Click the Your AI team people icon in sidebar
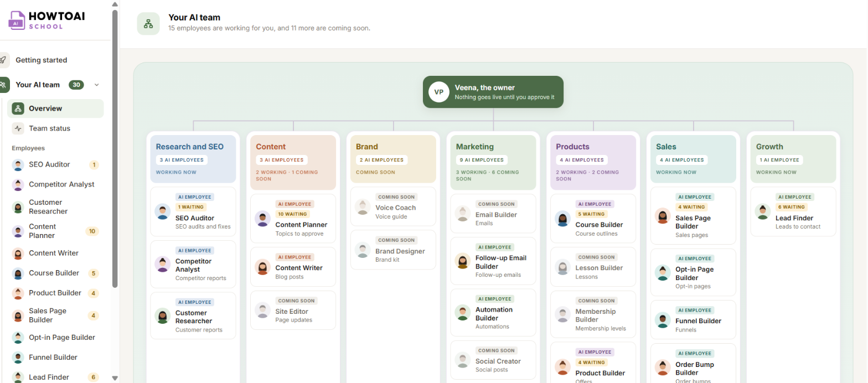Image resolution: width=868 pixels, height=383 pixels. 3,85
